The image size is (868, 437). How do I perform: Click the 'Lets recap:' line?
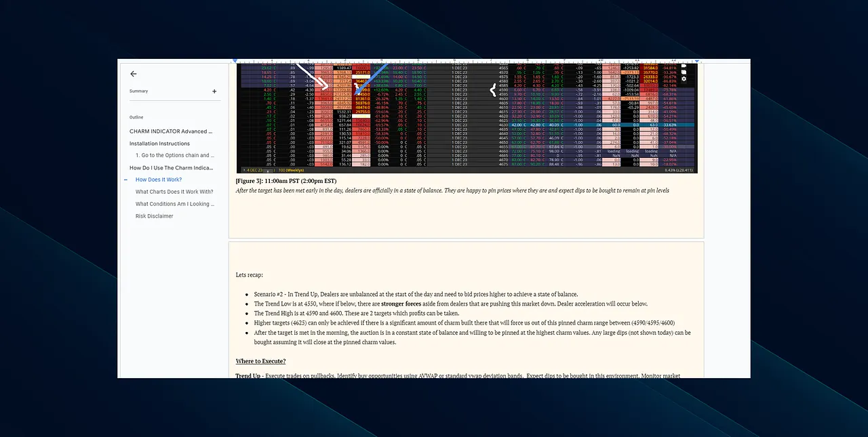click(x=249, y=275)
